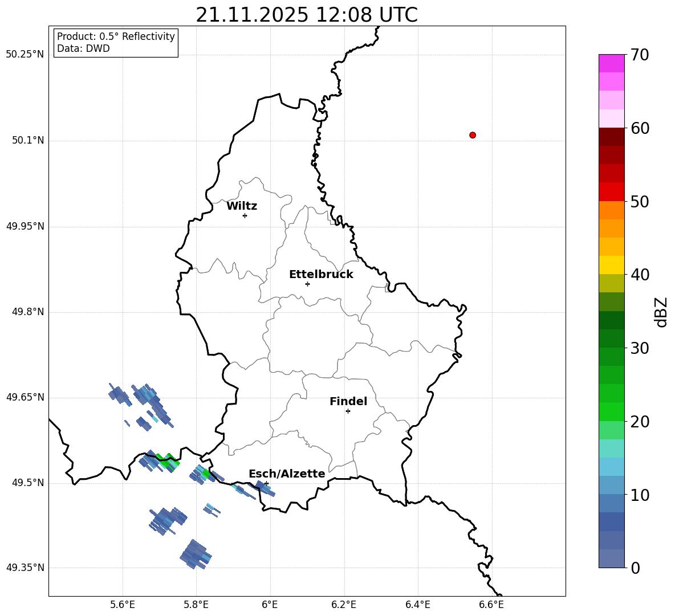The height and width of the screenshot is (616, 675).
Task: Click the dark red colorbar segment below 60
Action: [x=611, y=137]
